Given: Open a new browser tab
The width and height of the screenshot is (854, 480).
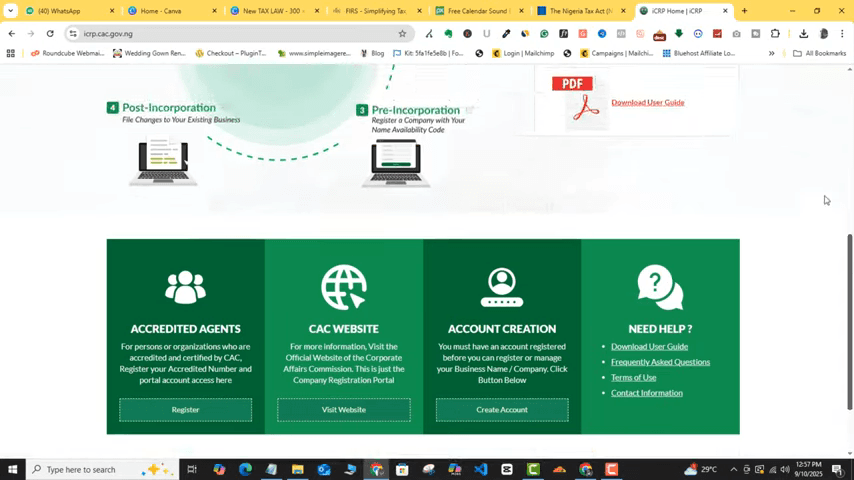Looking at the screenshot, I should [x=744, y=11].
